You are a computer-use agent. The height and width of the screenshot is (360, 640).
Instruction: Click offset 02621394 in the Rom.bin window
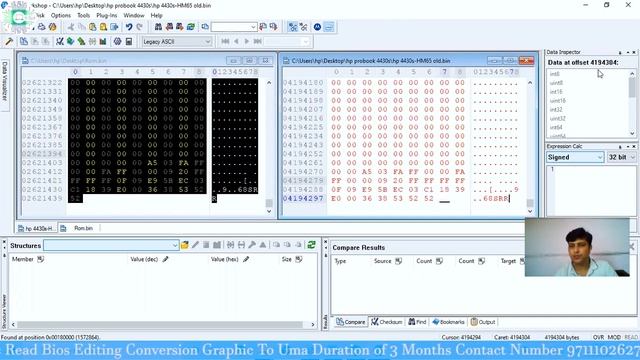click(x=42, y=154)
